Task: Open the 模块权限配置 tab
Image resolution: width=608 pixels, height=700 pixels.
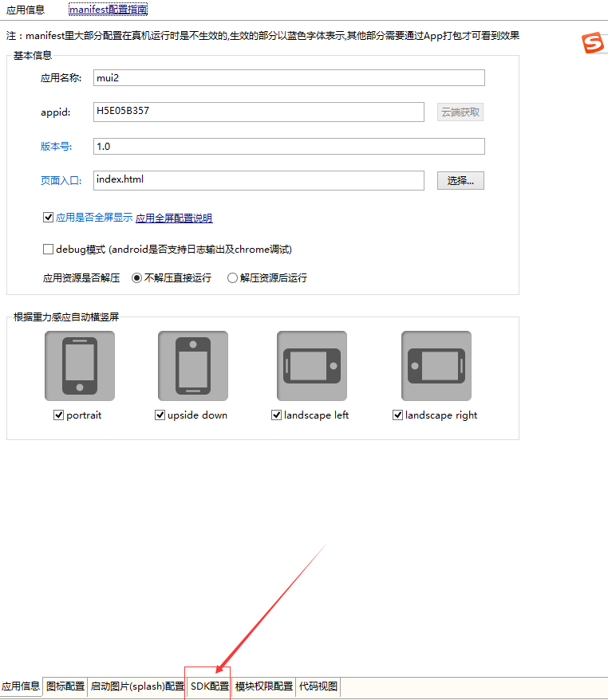Action: [x=263, y=686]
